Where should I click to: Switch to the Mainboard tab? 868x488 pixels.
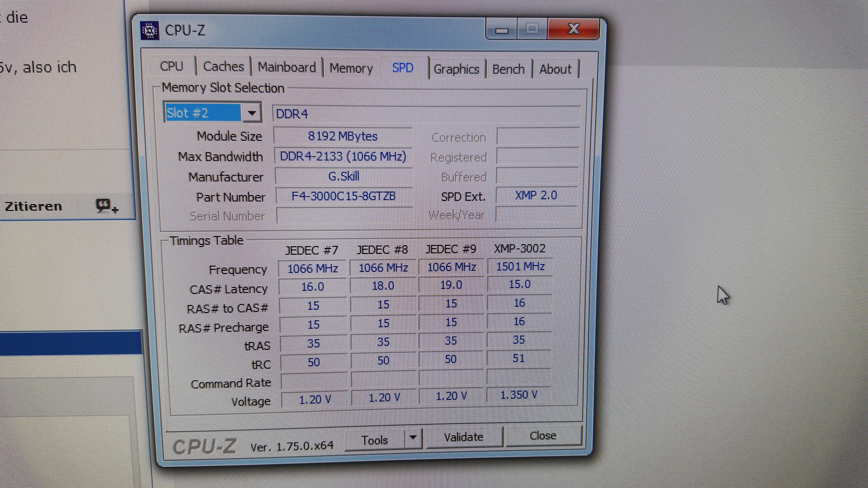(287, 67)
